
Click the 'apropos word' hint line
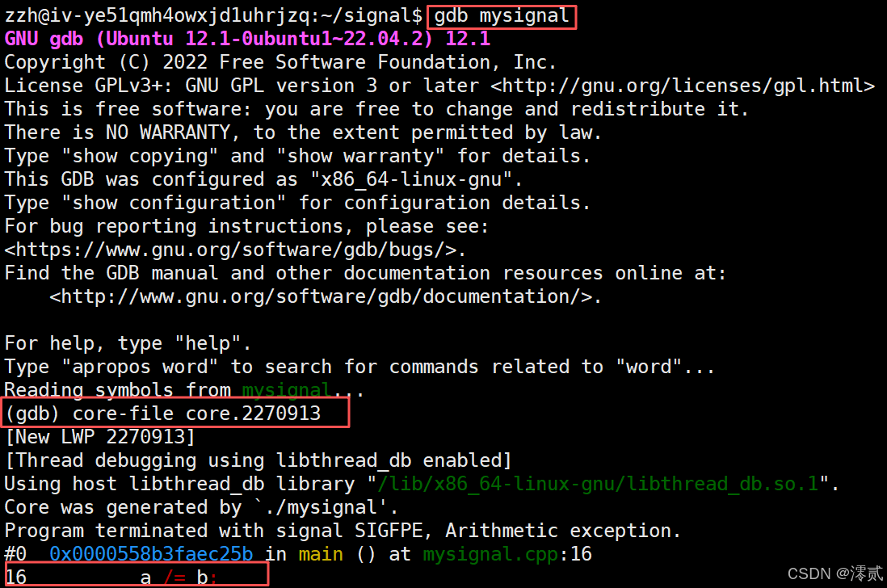(359, 367)
